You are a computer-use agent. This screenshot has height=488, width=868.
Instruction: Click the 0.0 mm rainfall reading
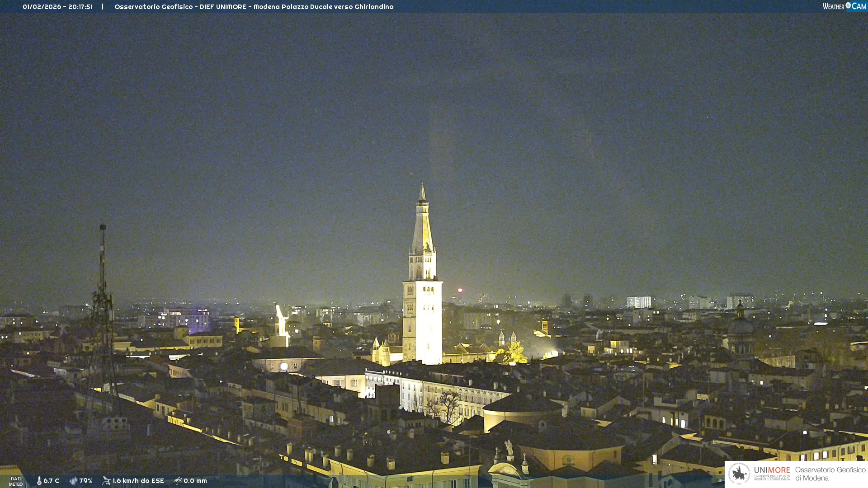[195, 481]
